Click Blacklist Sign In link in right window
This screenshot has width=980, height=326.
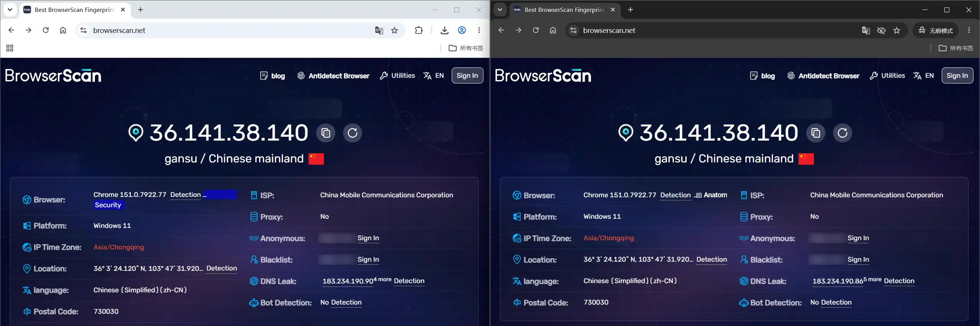click(858, 259)
